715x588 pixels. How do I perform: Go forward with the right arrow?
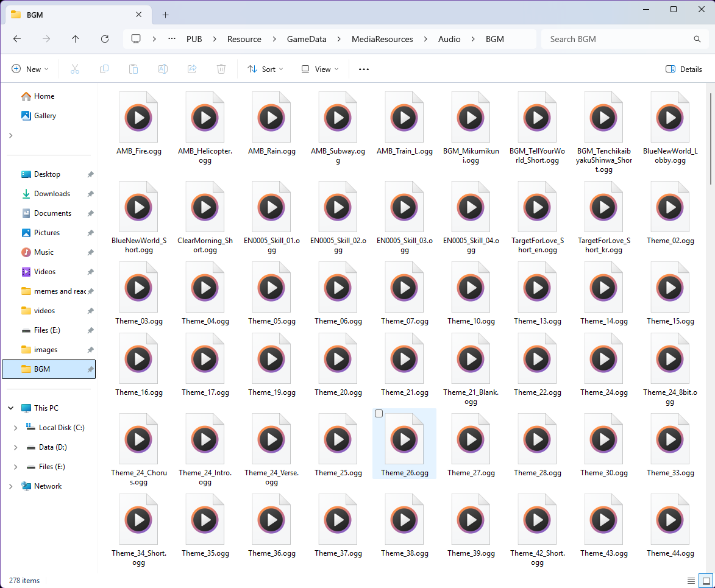[46, 39]
